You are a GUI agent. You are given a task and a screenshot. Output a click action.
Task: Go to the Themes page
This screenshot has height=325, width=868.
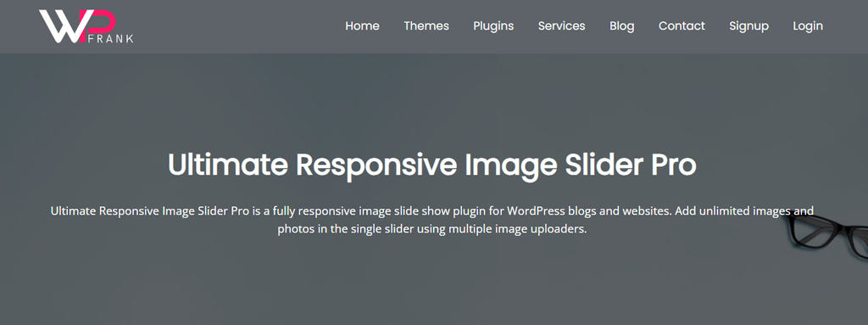click(426, 26)
